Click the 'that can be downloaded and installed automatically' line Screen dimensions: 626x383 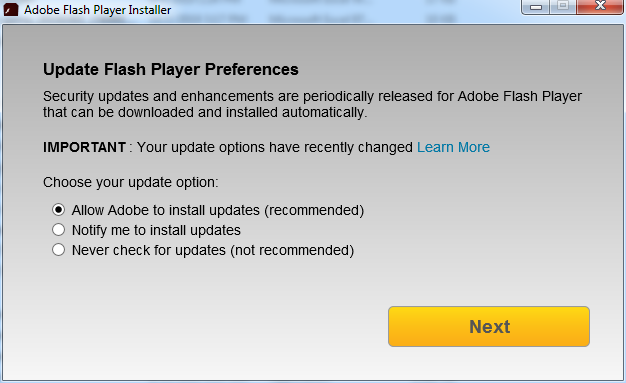point(205,112)
